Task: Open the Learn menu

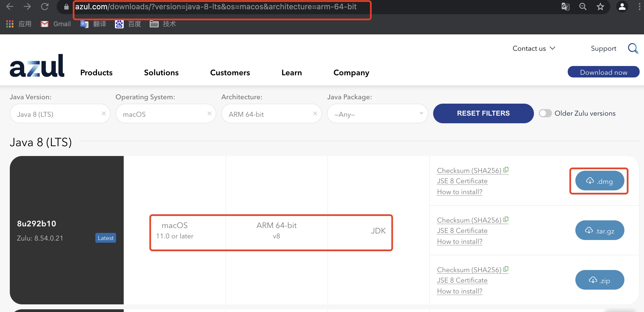Action: point(291,73)
